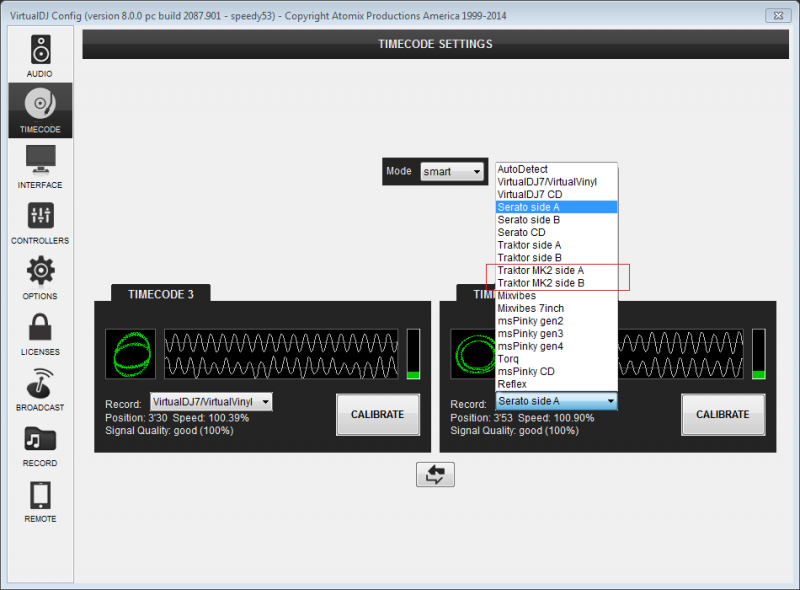Choose Traktor MK2 side B option
The image size is (800, 590).
click(x=556, y=283)
